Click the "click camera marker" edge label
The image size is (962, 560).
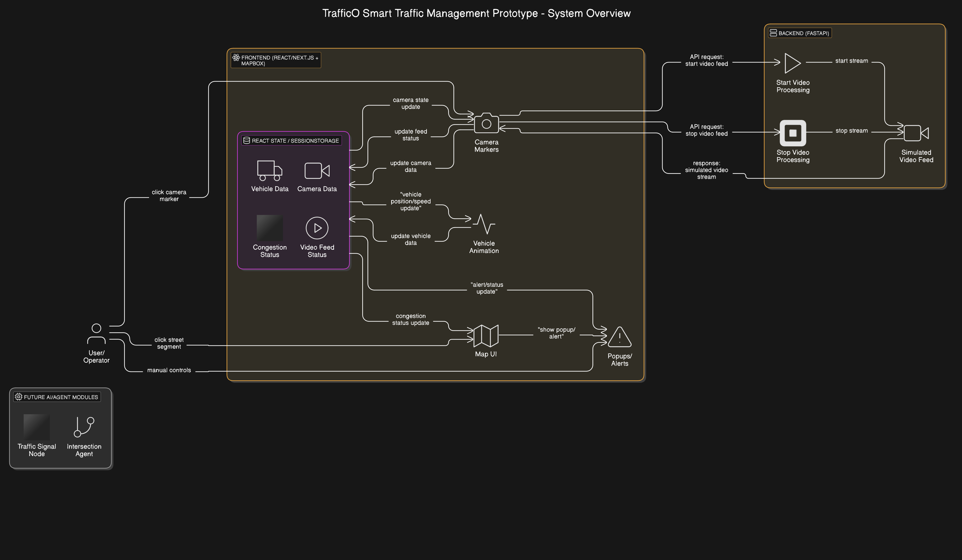click(x=169, y=196)
